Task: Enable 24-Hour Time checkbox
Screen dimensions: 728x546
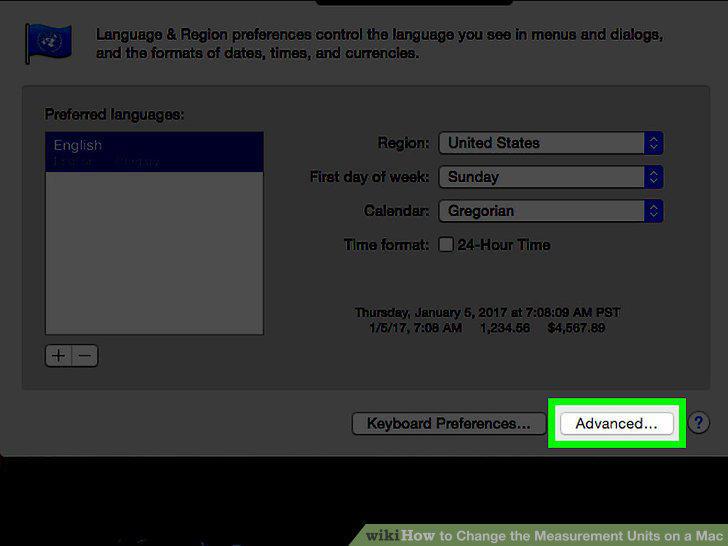Action: pyautogui.click(x=446, y=244)
